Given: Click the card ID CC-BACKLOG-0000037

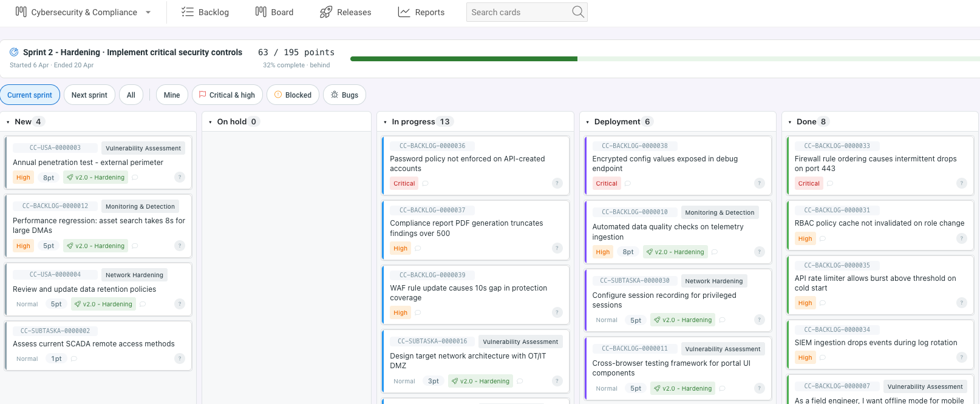Looking at the screenshot, I should click(432, 210).
